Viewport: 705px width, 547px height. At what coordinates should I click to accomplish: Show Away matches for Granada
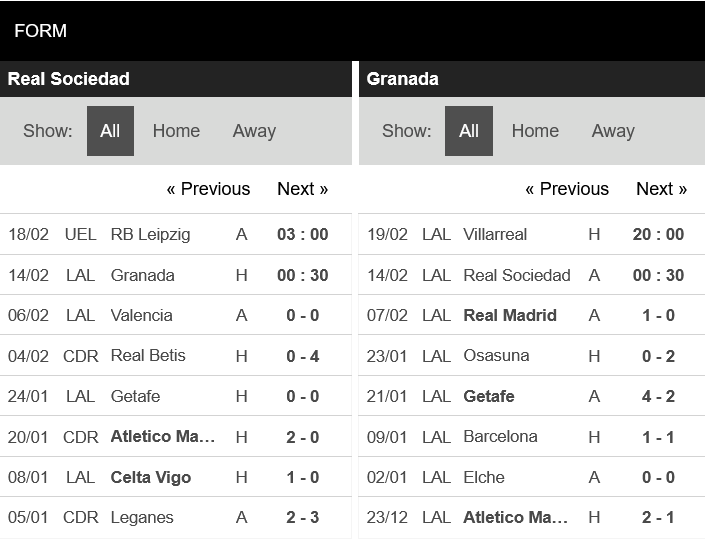click(x=613, y=131)
